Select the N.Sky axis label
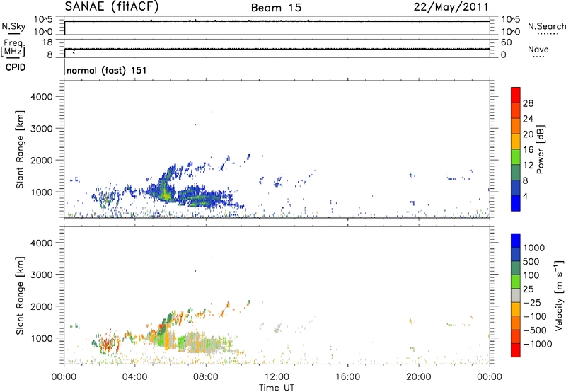The height and width of the screenshot is (392, 566). [x=13, y=26]
